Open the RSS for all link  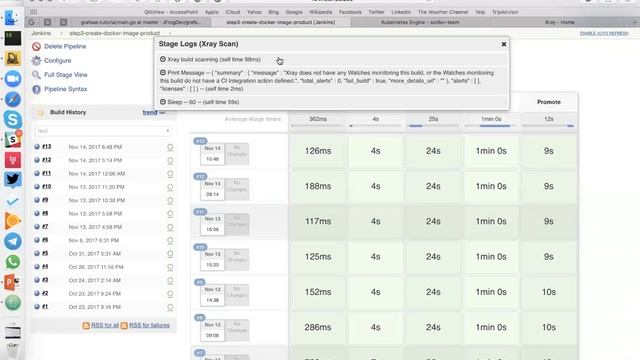[x=104, y=325]
